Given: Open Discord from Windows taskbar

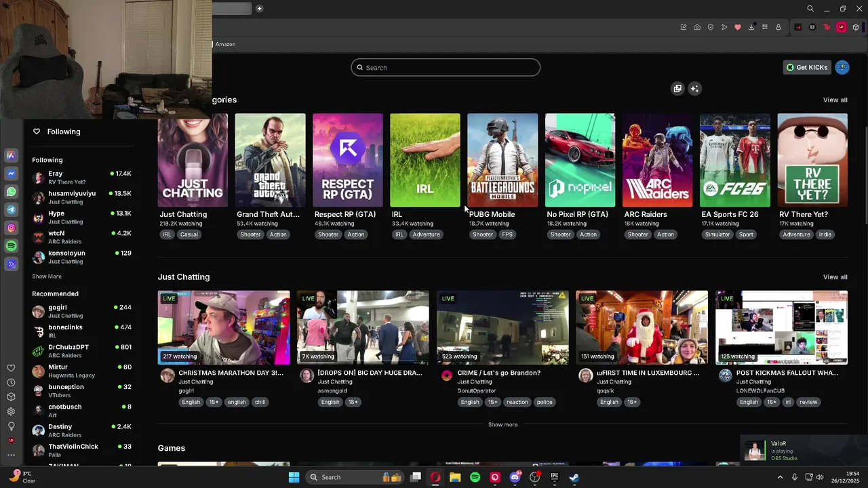Looking at the screenshot, I should coord(515,477).
